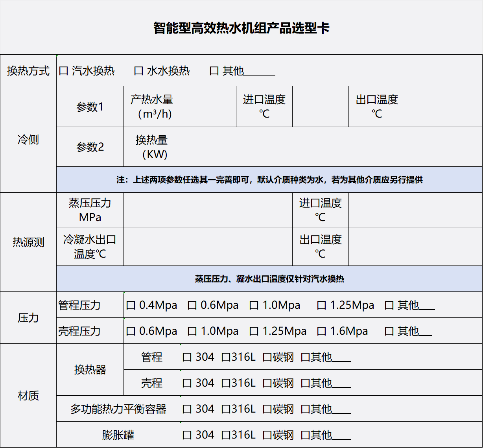Select 1.6Mpa shell-side pressure option

[x=321, y=331]
